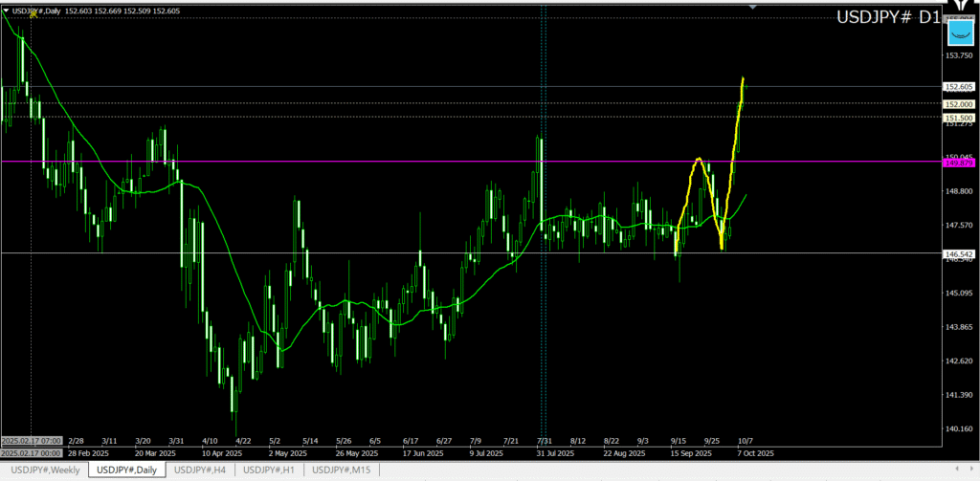Click the 153.750 value on the price scale
Image resolution: width=980 pixels, height=481 pixels.
959,55
